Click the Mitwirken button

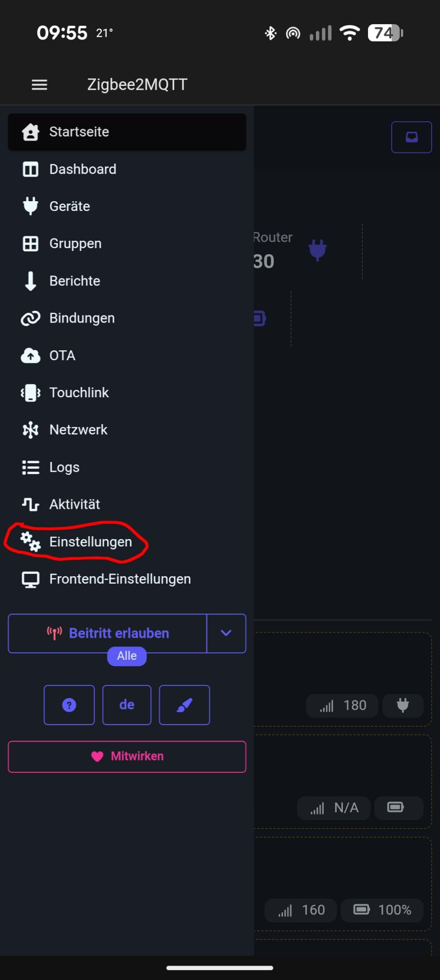pos(127,756)
